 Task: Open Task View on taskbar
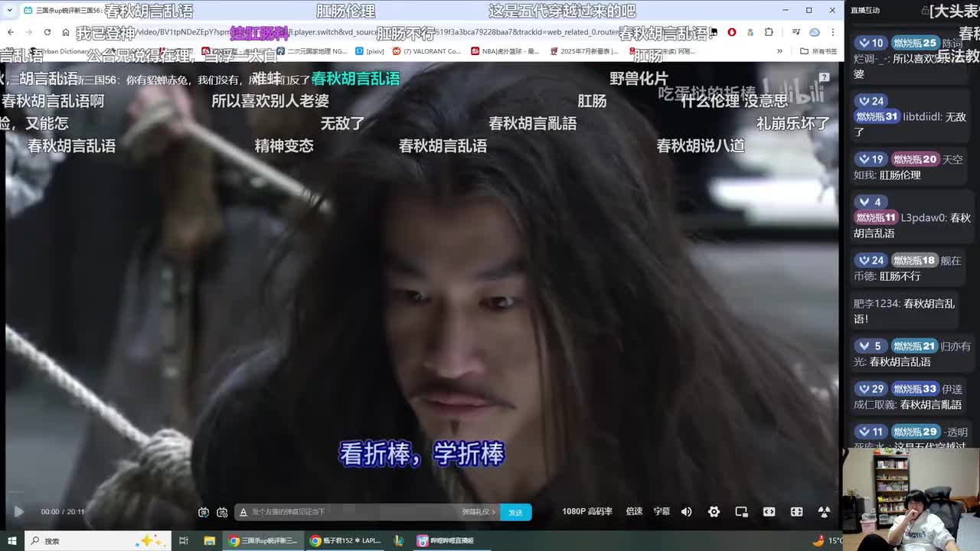click(184, 540)
